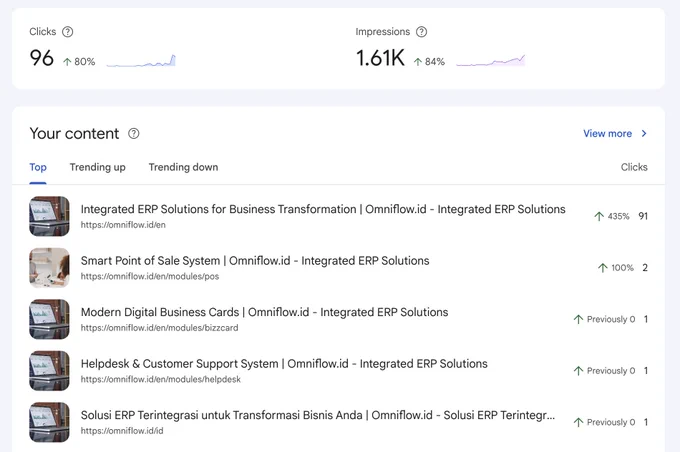This screenshot has height=452, width=680.
Task: Click the omniflow.id/en/modules/bizzcard URL
Action: pos(159,328)
